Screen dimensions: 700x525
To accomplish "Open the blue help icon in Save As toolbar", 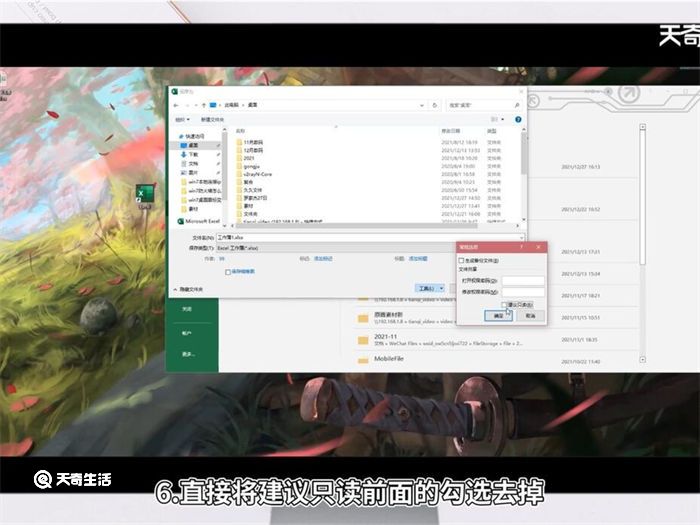I will 518,119.
